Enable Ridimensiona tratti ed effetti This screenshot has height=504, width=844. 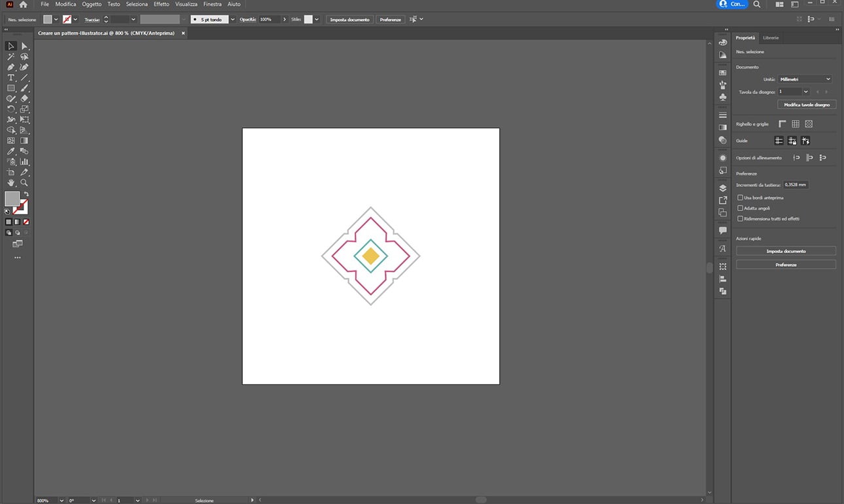coord(740,218)
